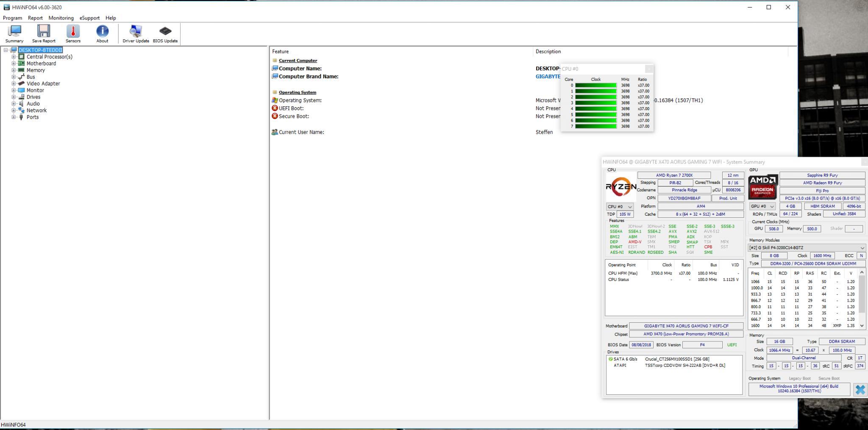Screen dimensions: 868x430
Task: Select Drives tree node
Action: click(33, 97)
